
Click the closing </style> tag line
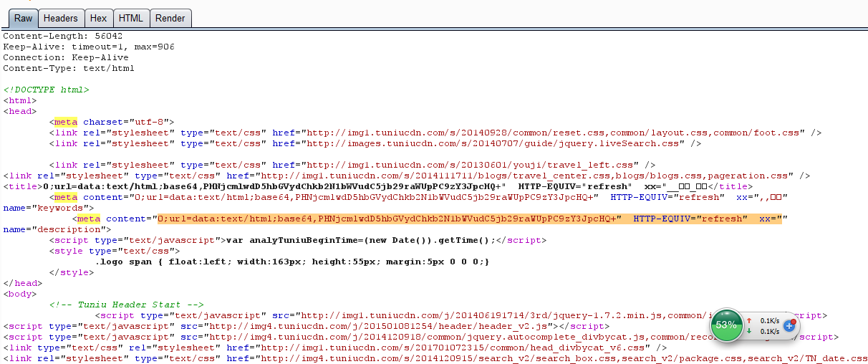click(x=72, y=272)
